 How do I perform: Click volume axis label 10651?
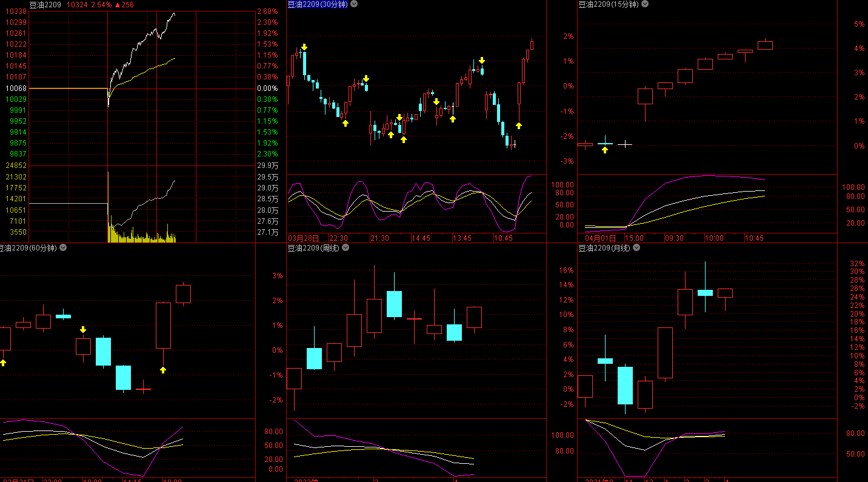coord(16,210)
